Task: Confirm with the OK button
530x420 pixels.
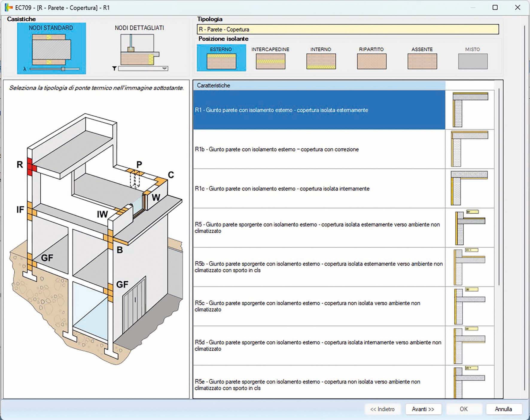Action: click(464, 409)
